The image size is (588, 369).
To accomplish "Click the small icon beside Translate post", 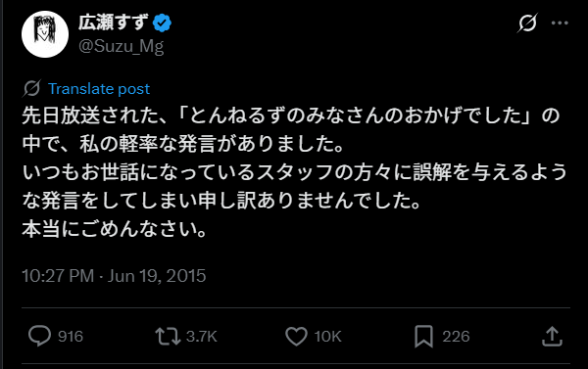I will [32, 89].
